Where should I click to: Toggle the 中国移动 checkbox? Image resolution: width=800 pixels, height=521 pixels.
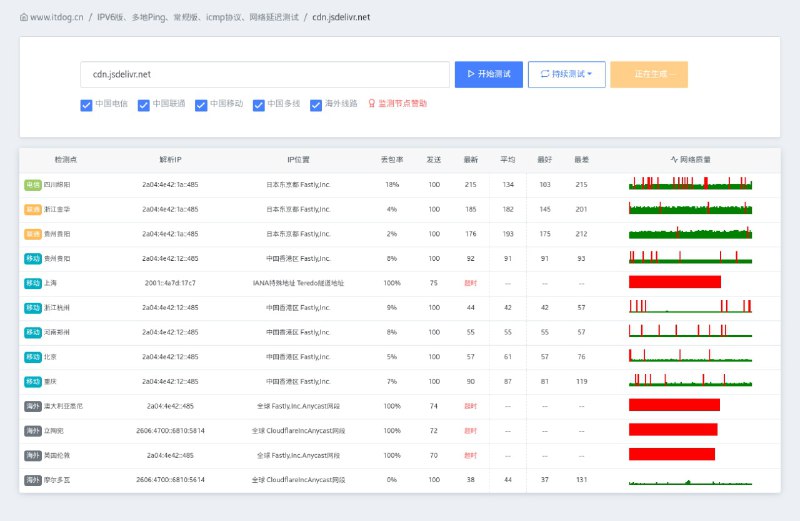pyautogui.click(x=201, y=104)
